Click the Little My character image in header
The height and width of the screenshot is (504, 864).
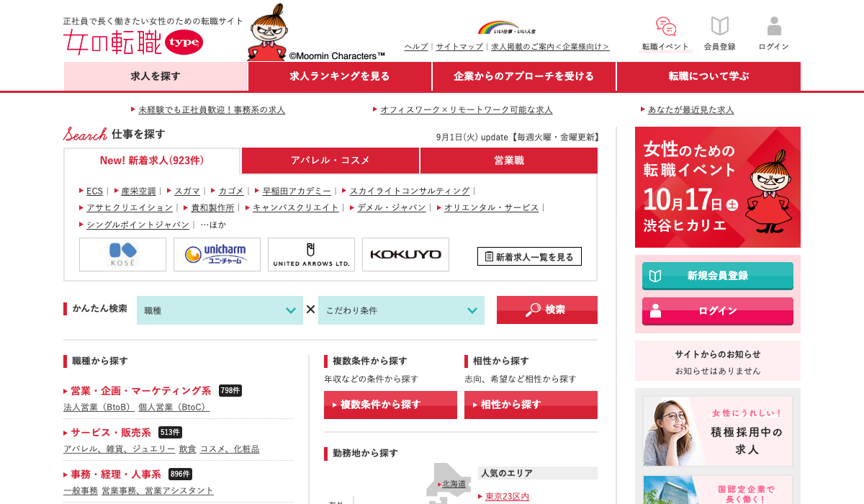click(268, 32)
